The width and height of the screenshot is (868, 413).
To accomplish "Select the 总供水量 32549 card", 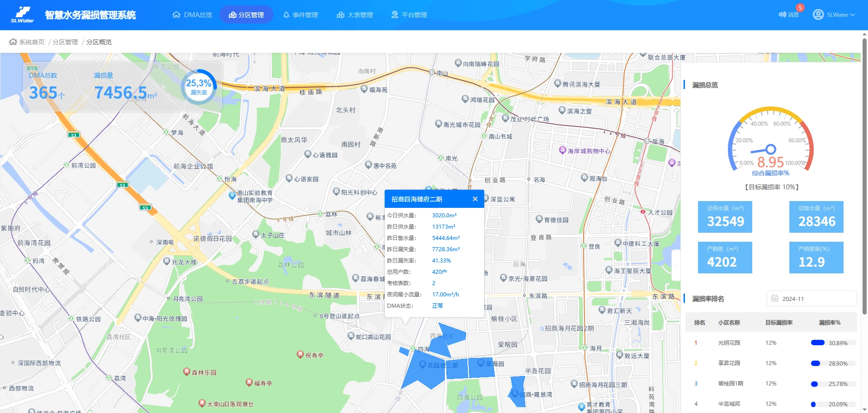I will [x=725, y=217].
